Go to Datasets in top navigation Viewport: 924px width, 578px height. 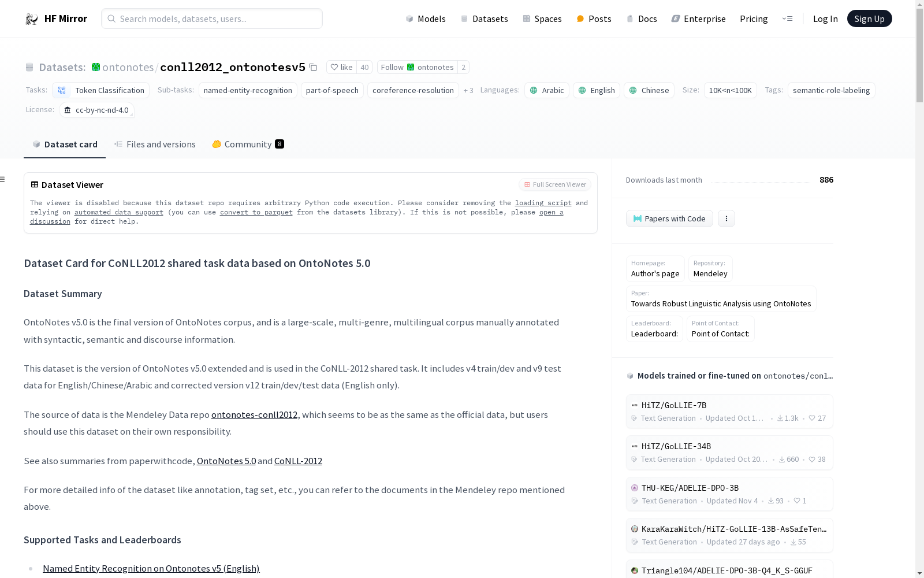click(484, 18)
